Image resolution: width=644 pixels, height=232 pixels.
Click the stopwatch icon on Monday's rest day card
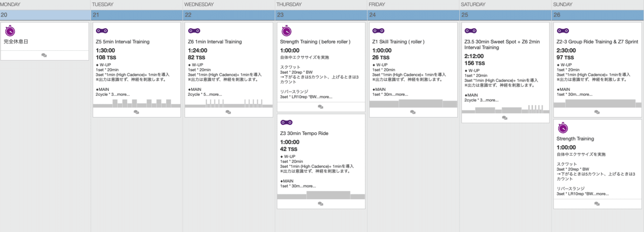pyautogui.click(x=10, y=30)
